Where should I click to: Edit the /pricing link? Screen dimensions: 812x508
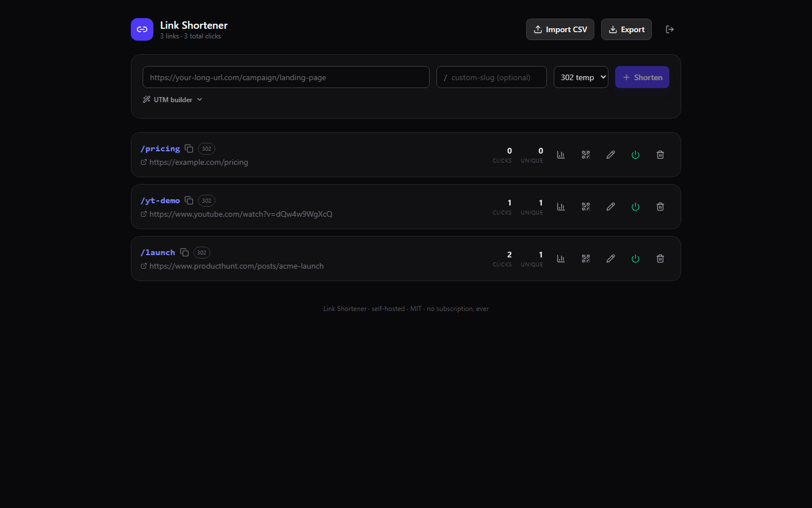611,155
